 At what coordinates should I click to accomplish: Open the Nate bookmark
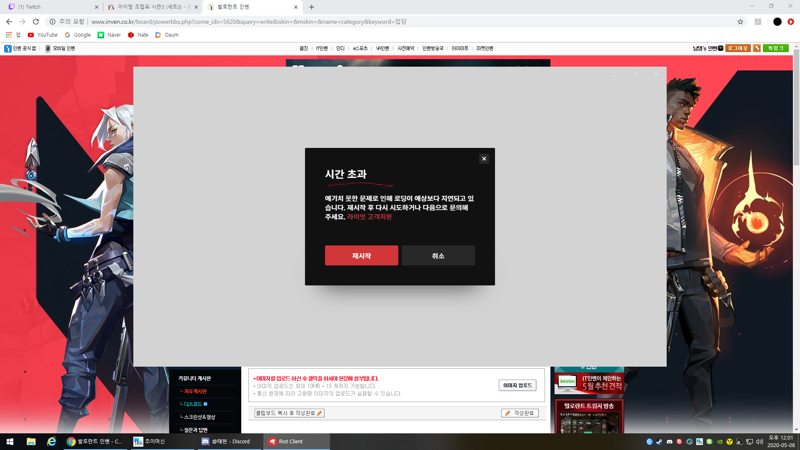(138, 35)
